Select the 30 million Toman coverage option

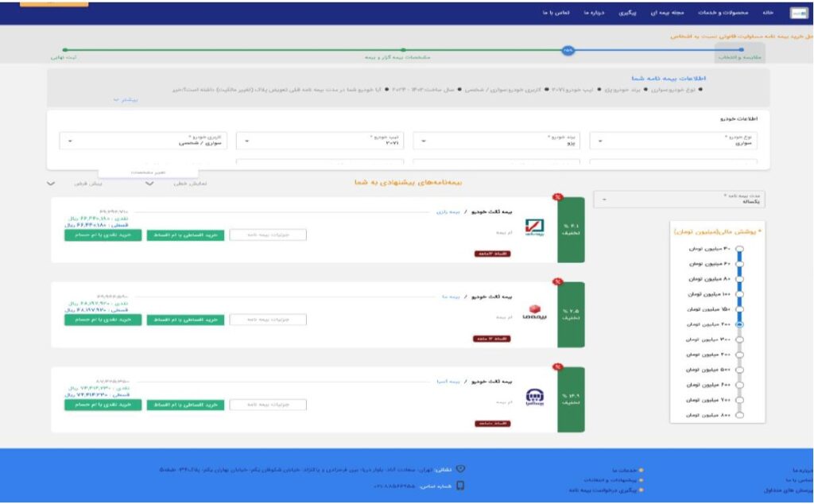click(740, 249)
